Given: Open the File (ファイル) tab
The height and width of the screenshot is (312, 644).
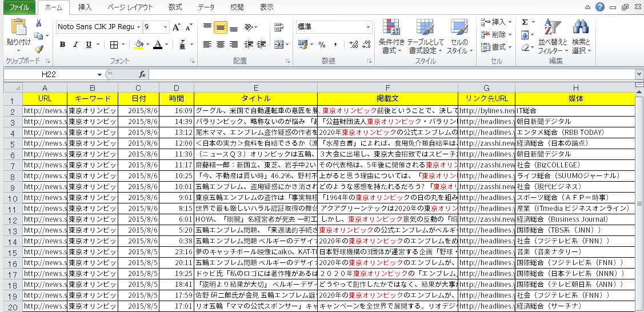Looking at the screenshot, I should pyautogui.click(x=19, y=7).
